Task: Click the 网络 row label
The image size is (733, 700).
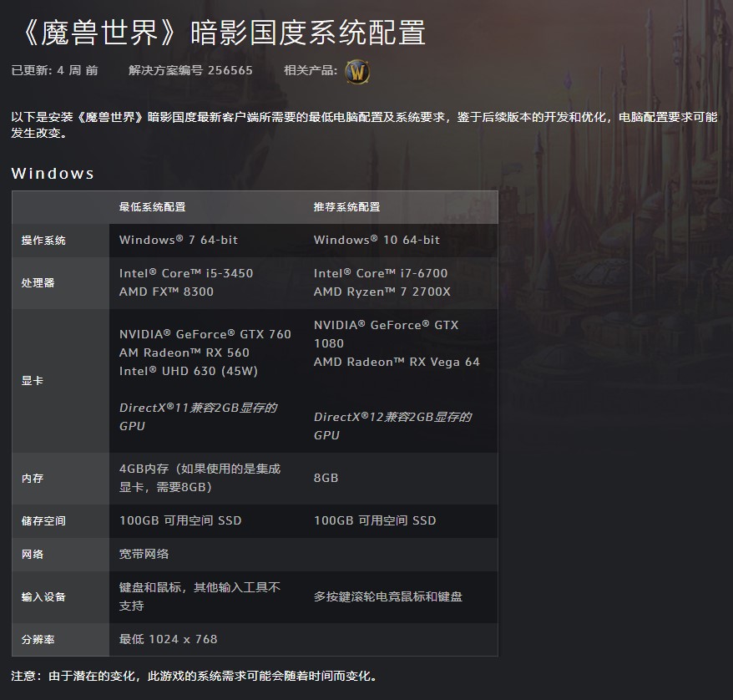Action: tap(33, 555)
